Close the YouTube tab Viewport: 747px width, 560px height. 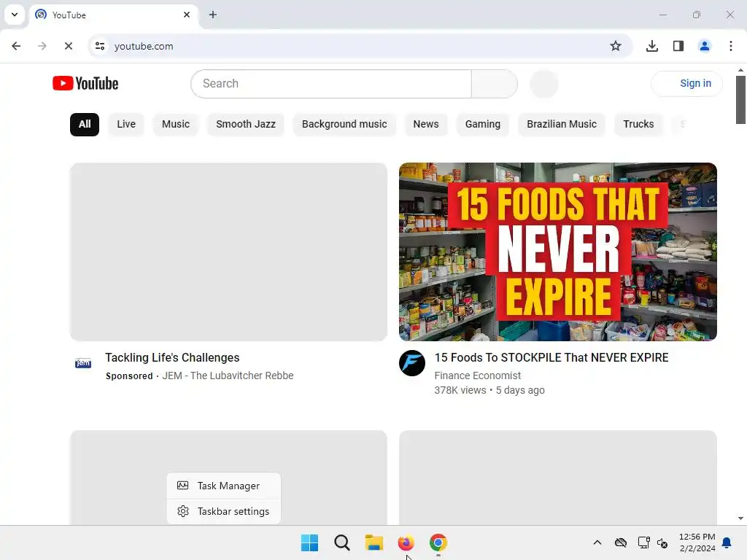point(187,15)
